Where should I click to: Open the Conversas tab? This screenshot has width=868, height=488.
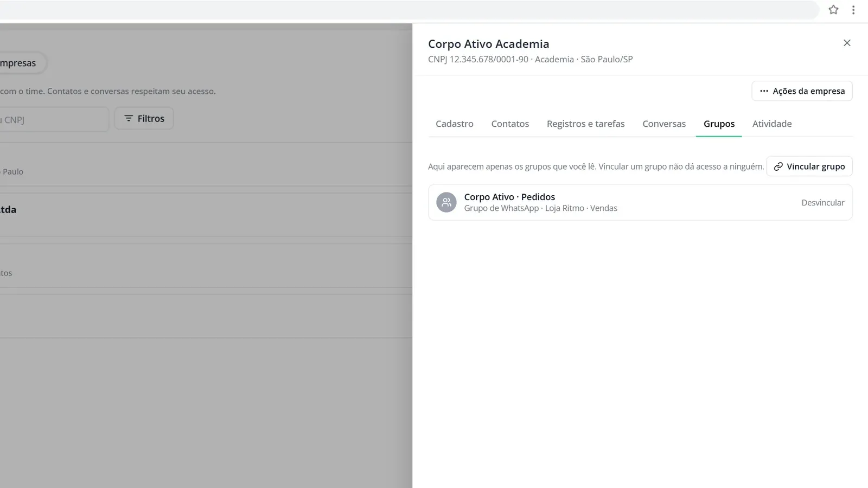[664, 124]
